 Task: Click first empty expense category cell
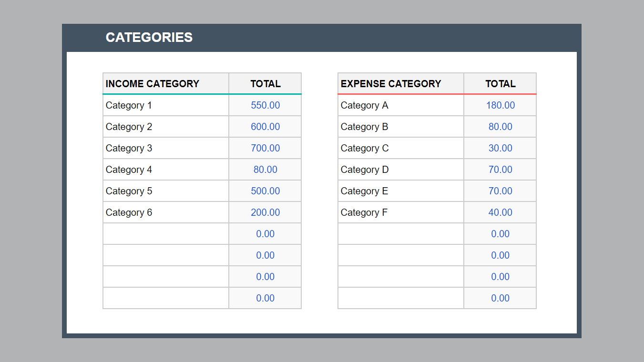(x=400, y=234)
